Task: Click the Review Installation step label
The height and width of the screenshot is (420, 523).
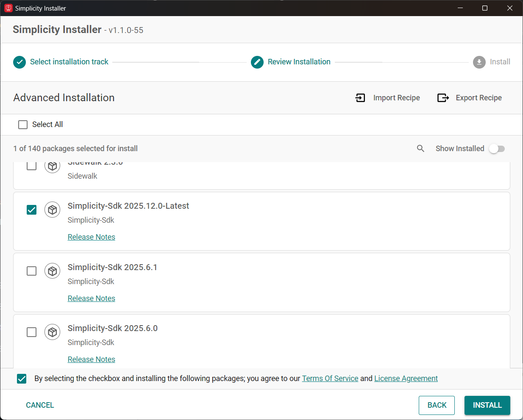Action: pos(299,62)
